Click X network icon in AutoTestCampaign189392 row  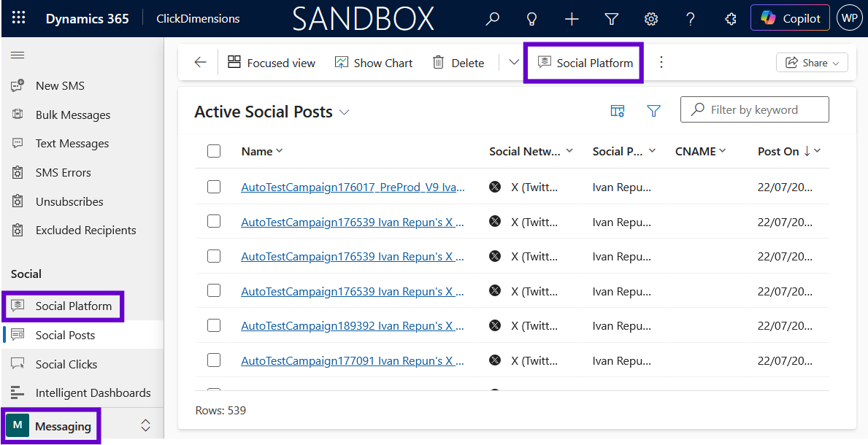coord(495,325)
